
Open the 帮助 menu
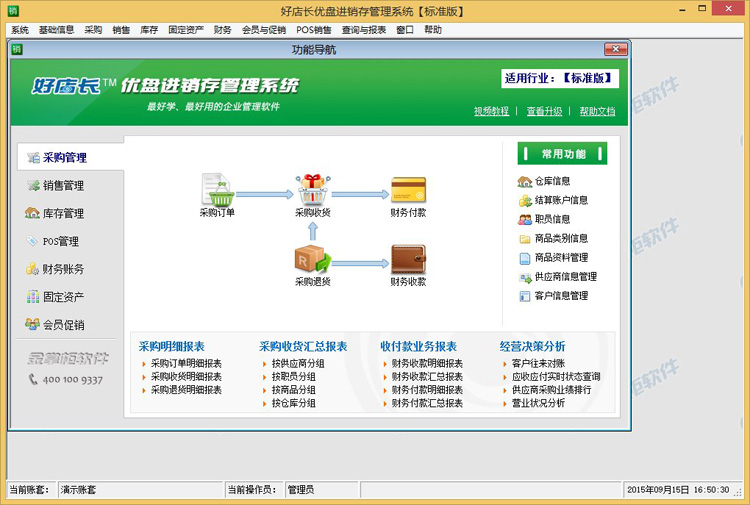point(433,30)
